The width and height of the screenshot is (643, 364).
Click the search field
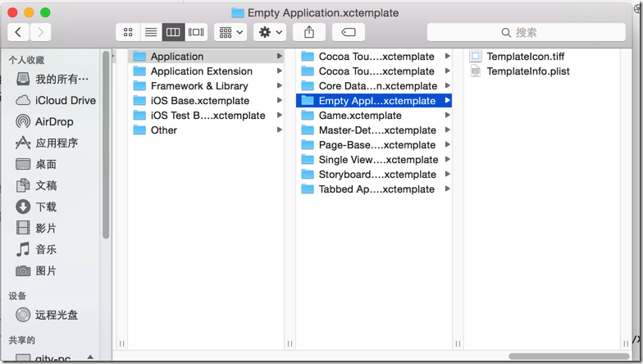pos(527,32)
